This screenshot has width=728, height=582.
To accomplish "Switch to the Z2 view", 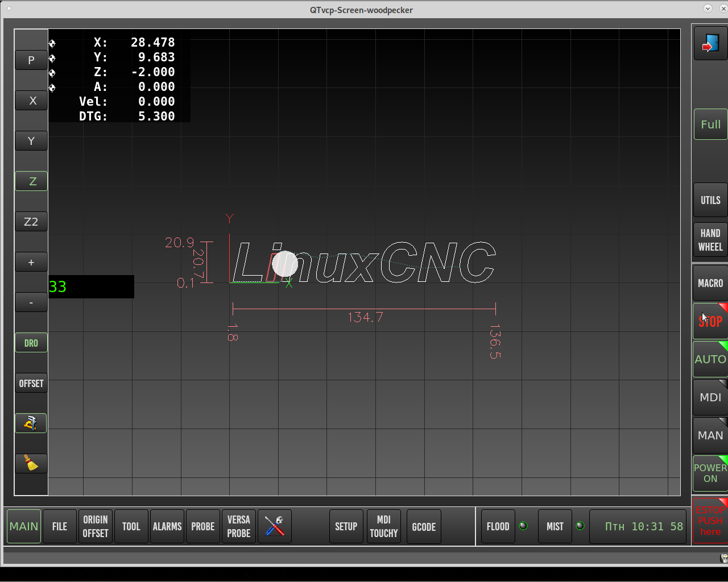I will click(31, 222).
